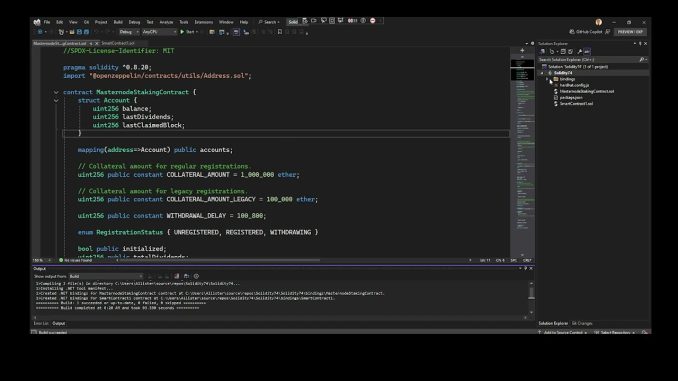Click the Search box in title bar
The height and width of the screenshot is (381, 678).
coord(269,22)
